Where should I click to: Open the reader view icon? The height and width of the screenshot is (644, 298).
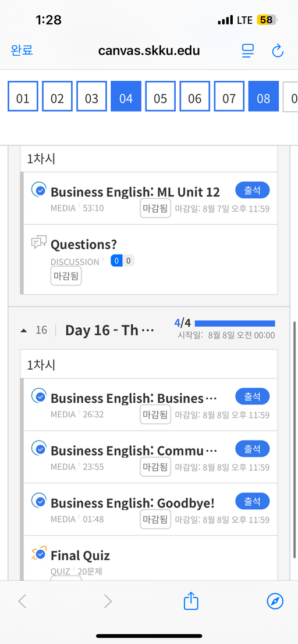point(248,51)
